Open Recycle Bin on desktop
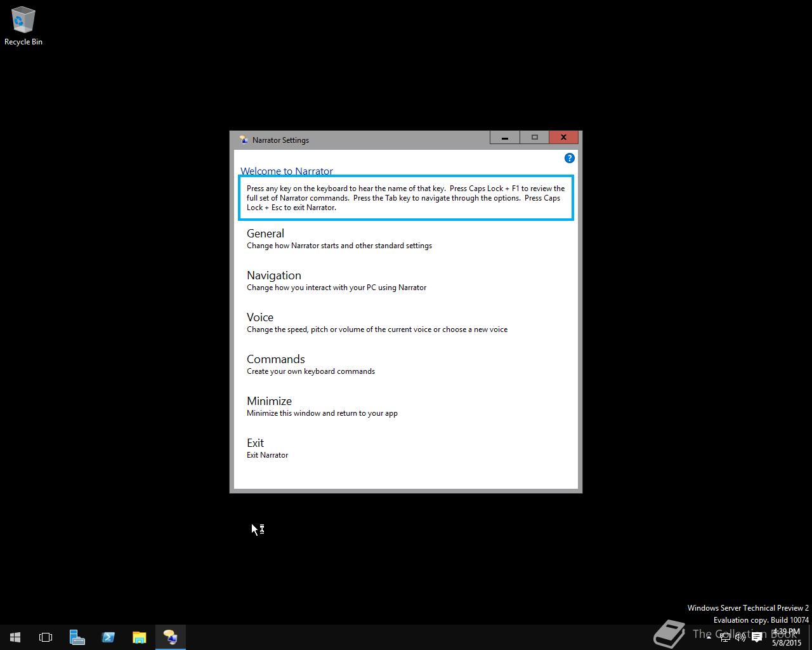This screenshot has width=812, height=650. (x=23, y=26)
